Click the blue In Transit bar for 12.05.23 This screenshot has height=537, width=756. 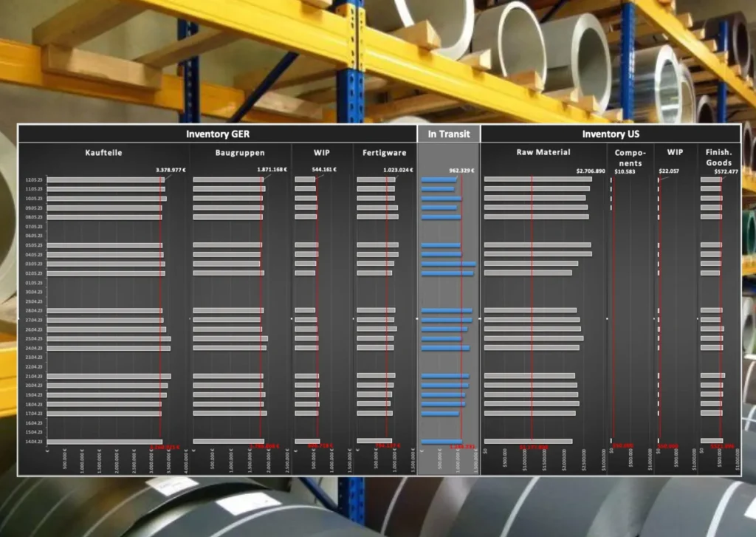click(439, 179)
